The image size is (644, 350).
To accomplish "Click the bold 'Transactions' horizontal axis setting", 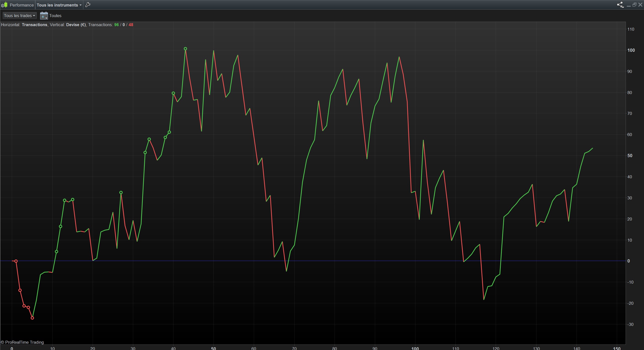I will [x=34, y=25].
